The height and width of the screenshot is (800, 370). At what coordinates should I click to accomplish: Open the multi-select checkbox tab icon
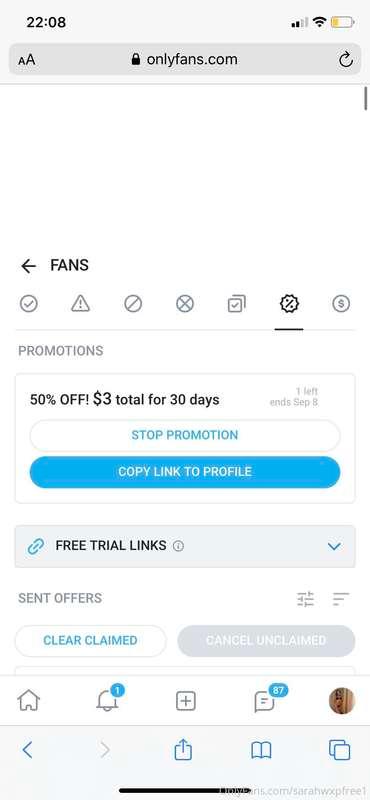[x=236, y=304]
